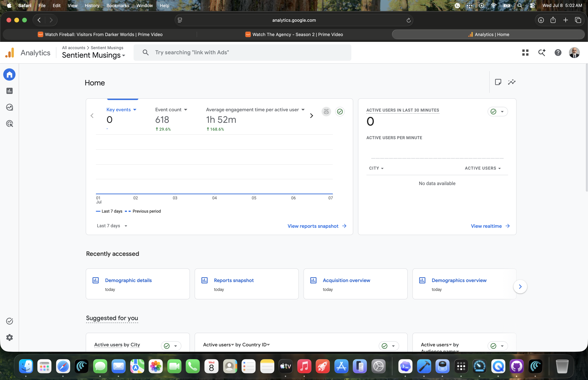Image resolution: width=588 pixels, height=380 pixels.
Task: Open the Home icon in Analytics sidebar
Action: (x=9, y=75)
